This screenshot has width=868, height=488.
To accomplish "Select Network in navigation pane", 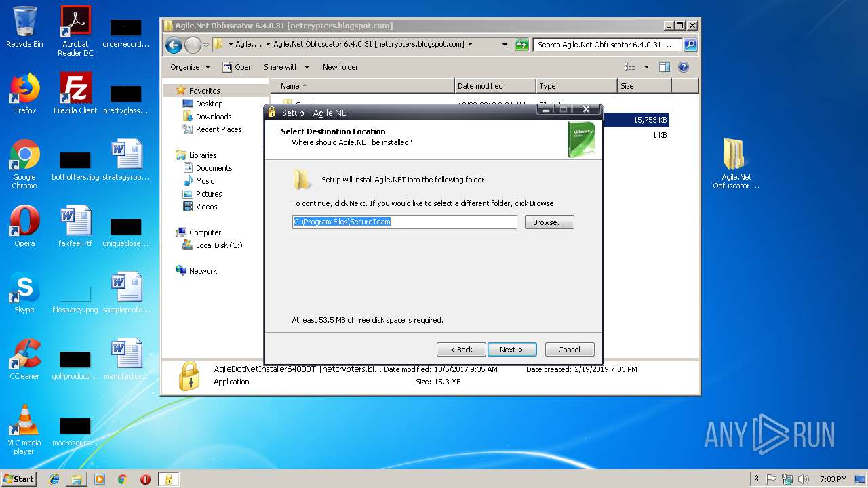I will click(203, 271).
